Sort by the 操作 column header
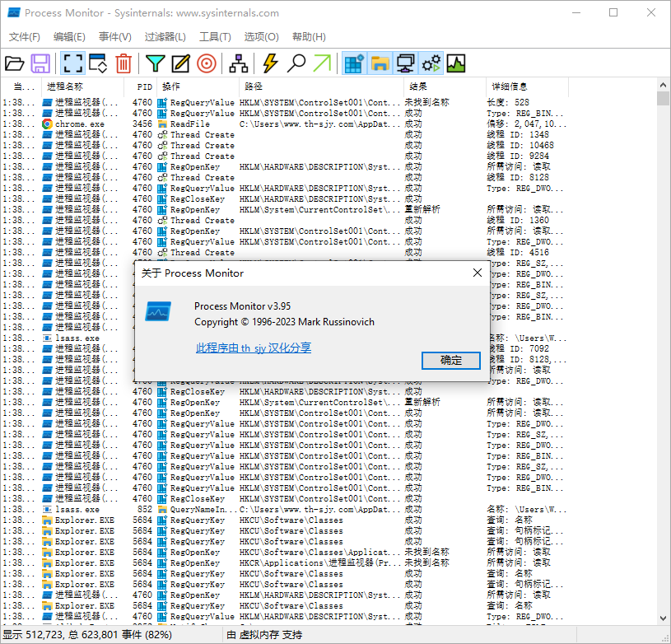 (198, 86)
